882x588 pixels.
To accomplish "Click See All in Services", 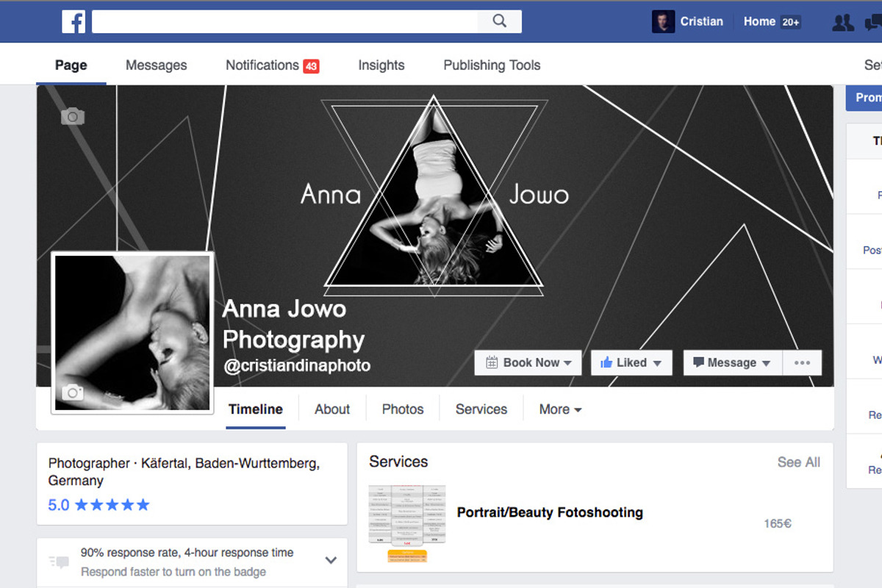I will (799, 462).
